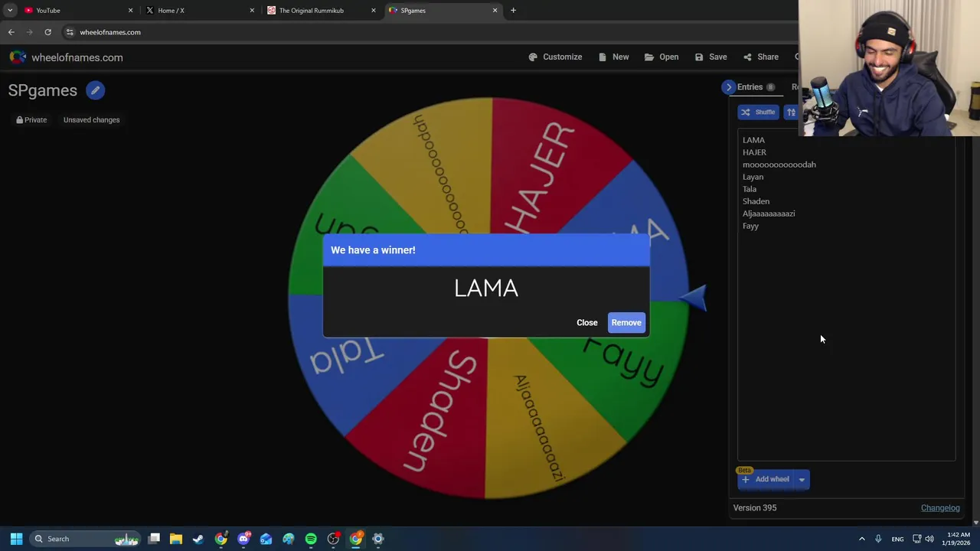
Task: Close the SPgames tab
Action: pos(495,11)
